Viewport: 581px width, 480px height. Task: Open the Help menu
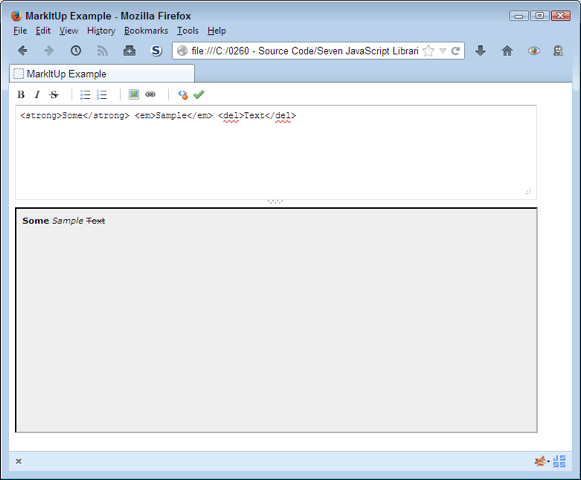pos(216,31)
